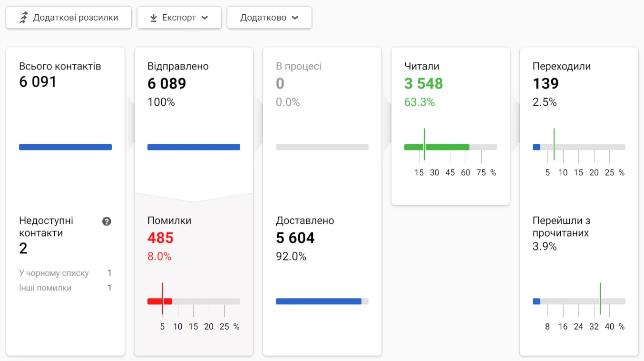The height and width of the screenshot is (361, 644).
Task: Open the 6 089 sent count
Action: 166,83
